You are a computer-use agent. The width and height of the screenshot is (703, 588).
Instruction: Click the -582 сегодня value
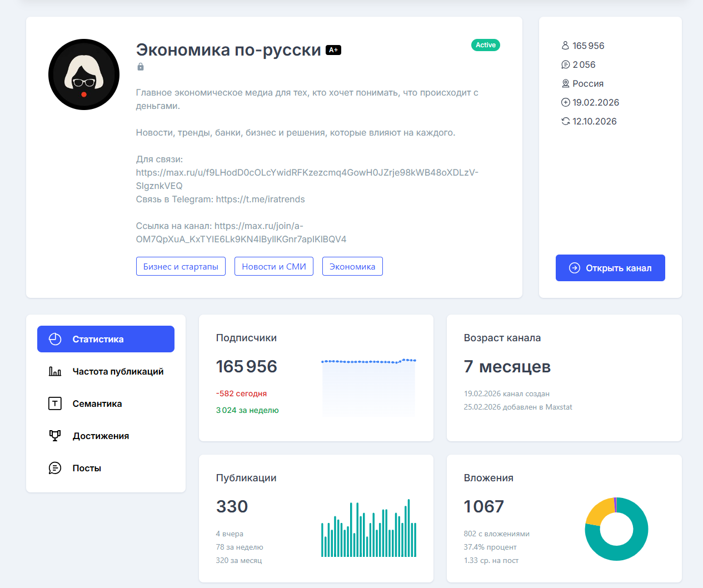[x=241, y=393]
